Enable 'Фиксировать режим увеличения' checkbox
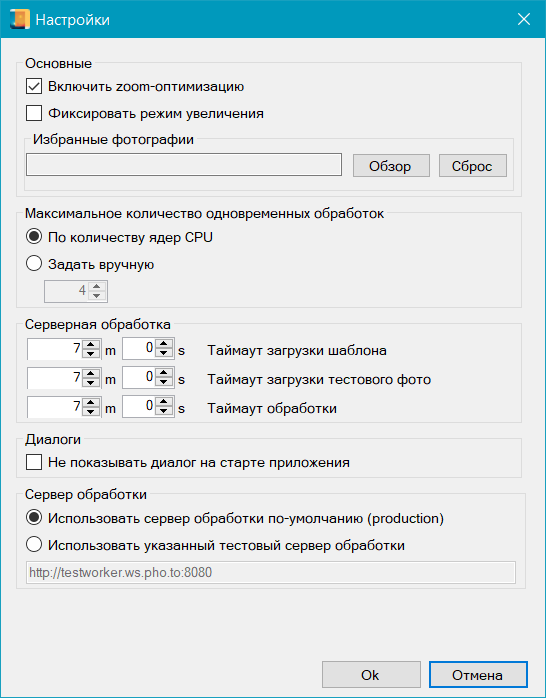 coord(34,113)
